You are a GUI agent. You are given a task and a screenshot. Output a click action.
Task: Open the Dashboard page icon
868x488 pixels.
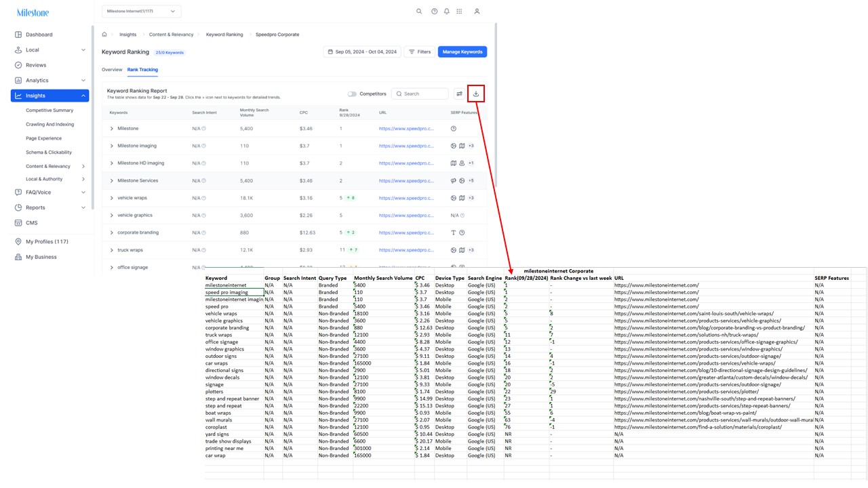pos(18,35)
